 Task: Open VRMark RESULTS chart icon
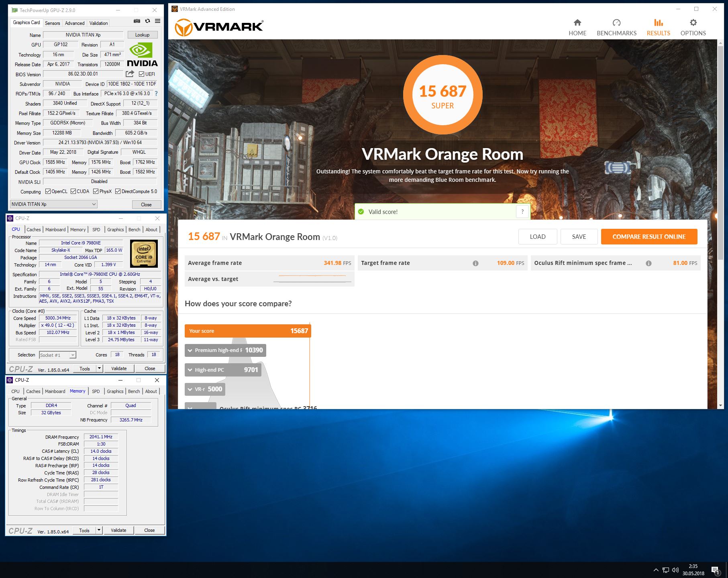click(658, 22)
